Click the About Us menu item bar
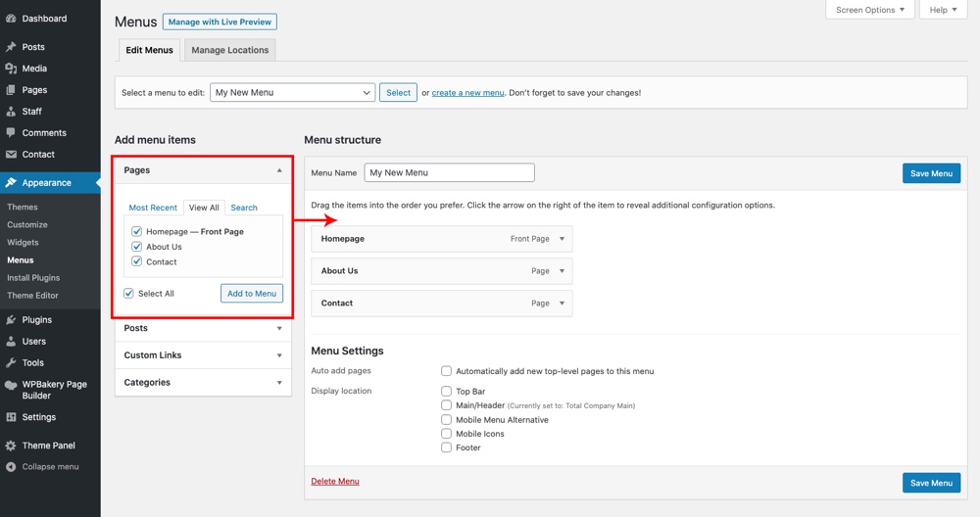The image size is (980, 517). (442, 271)
